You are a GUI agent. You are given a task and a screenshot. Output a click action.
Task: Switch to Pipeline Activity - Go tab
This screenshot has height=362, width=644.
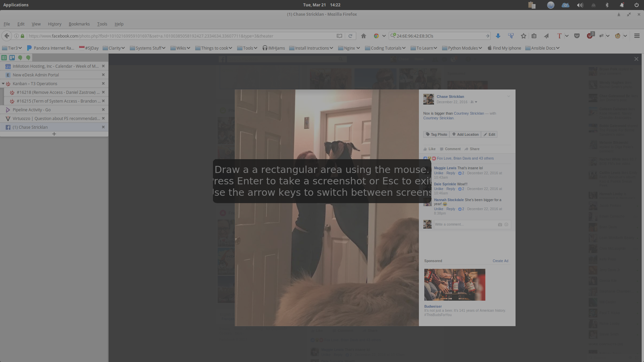32,110
